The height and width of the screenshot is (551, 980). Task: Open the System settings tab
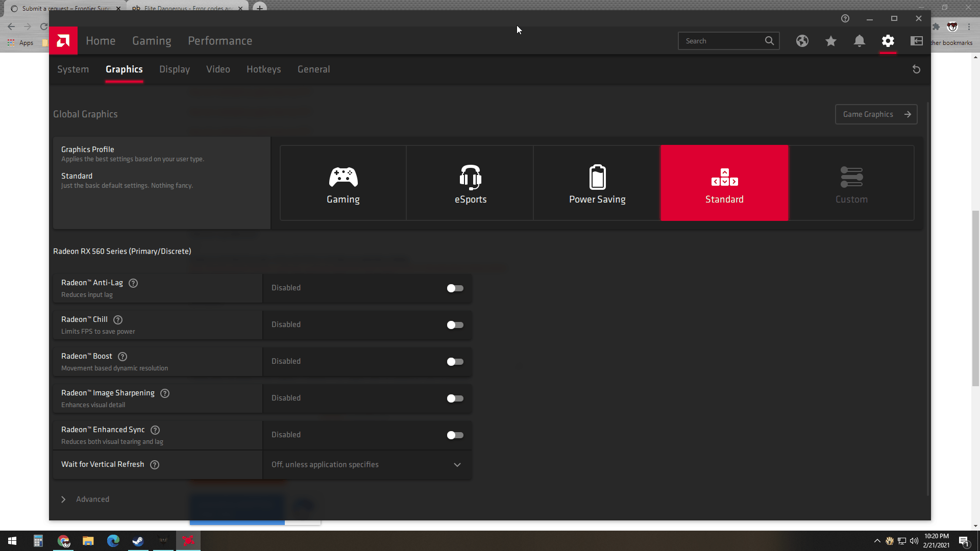click(73, 69)
